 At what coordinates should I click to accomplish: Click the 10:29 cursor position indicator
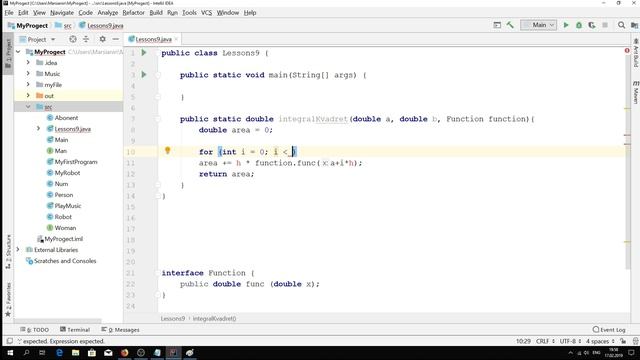tap(523, 341)
